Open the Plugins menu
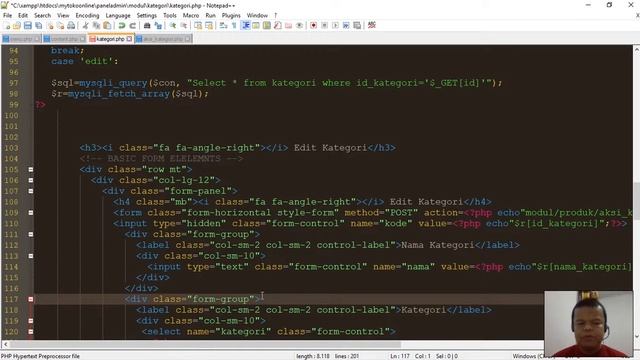 [231, 15]
